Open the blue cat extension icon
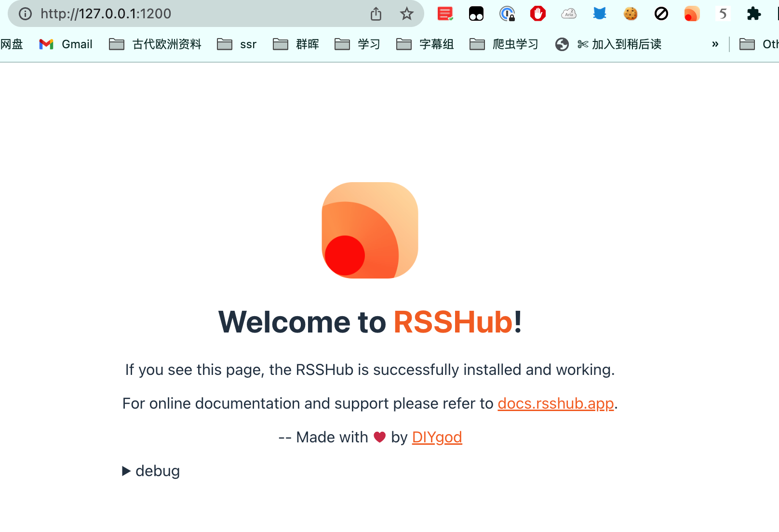779x532 pixels. click(600, 14)
